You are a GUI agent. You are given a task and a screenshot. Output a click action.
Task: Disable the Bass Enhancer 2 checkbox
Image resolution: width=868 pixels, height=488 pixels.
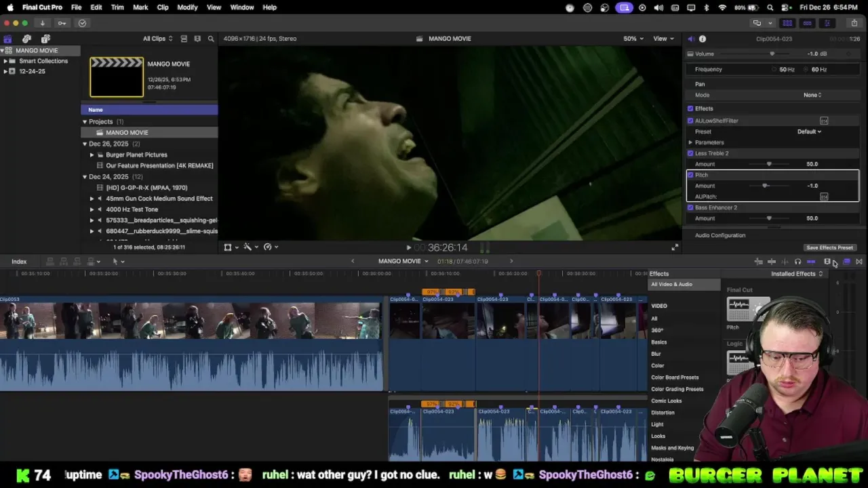[690, 207]
